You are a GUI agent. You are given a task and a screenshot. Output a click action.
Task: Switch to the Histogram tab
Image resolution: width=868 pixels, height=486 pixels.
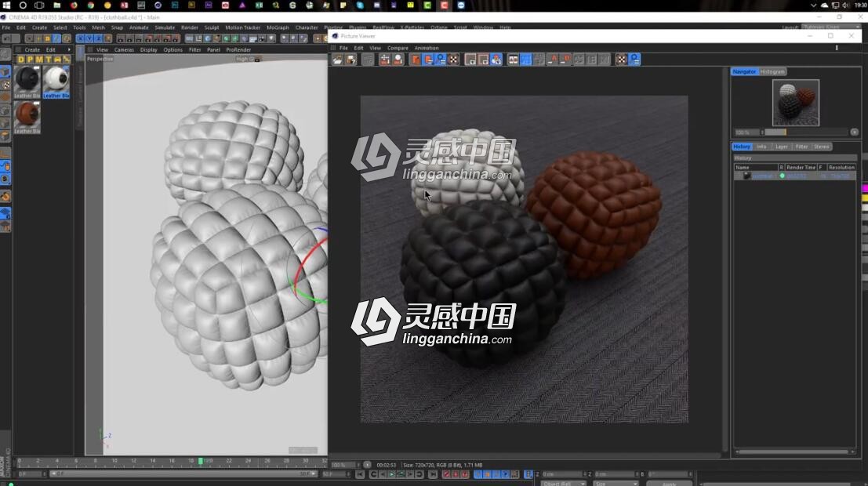click(x=772, y=71)
